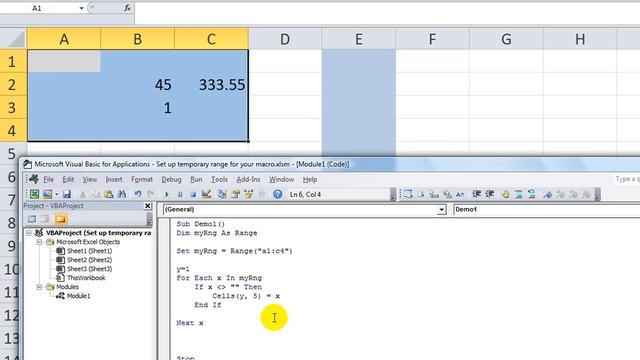Screen dimensions: 640x360
Task: Run the macro with the green play icon
Action: [x=167, y=195]
